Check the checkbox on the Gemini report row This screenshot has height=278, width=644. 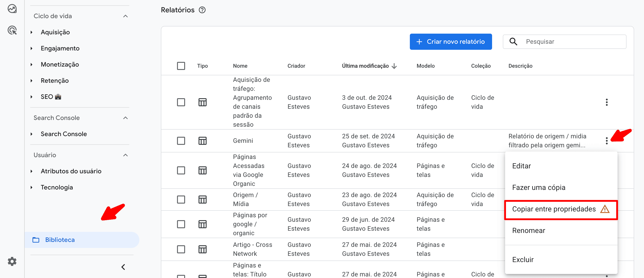181,141
